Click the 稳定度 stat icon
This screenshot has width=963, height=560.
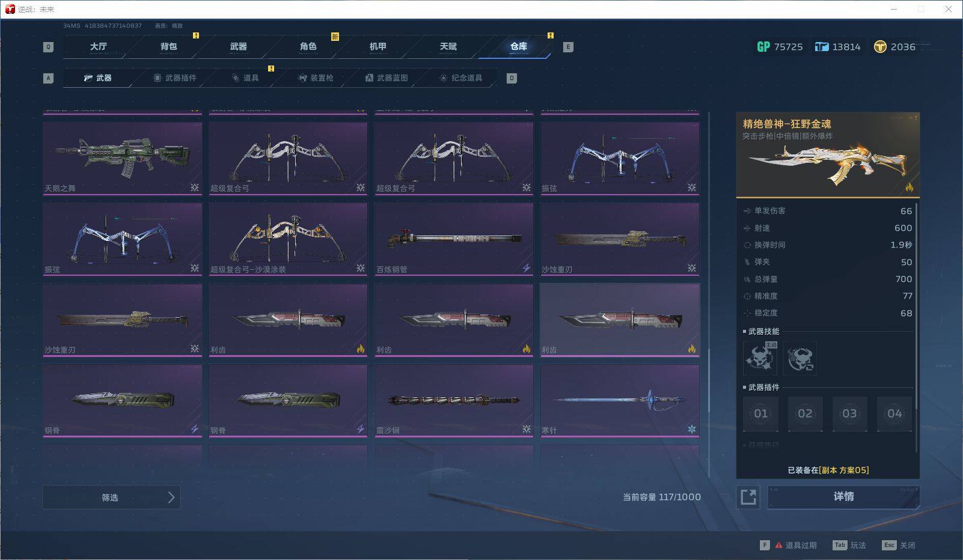pyautogui.click(x=747, y=313)
